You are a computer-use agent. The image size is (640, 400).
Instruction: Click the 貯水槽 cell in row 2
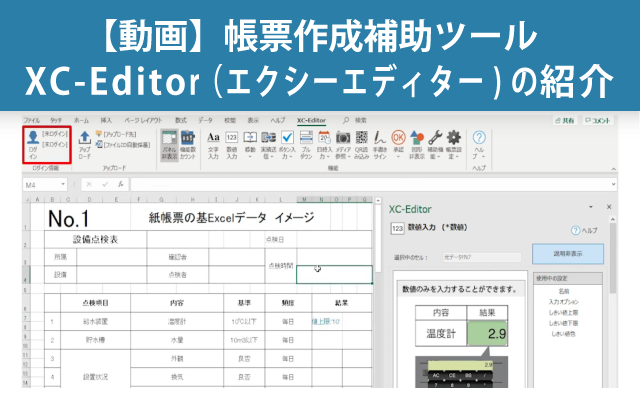tap(96, 340)
